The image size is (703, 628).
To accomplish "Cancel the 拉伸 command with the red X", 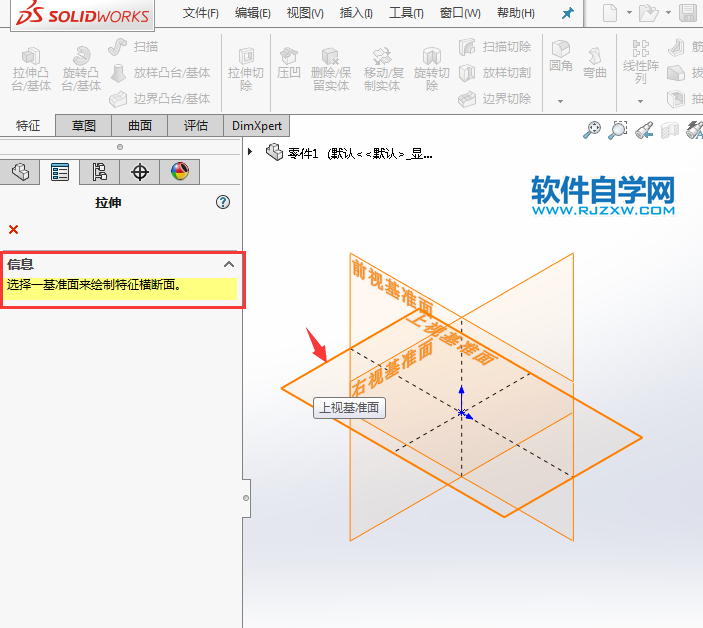I will pos(13,230).
